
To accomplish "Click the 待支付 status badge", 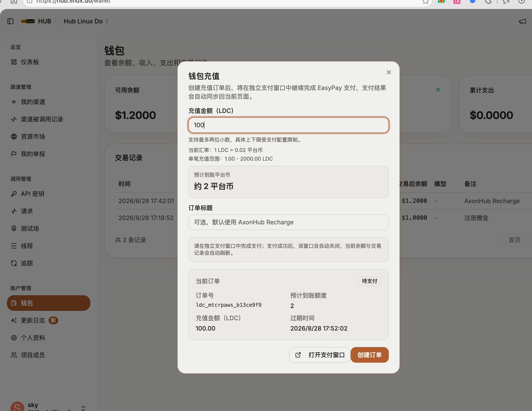I will click(369, 281).
